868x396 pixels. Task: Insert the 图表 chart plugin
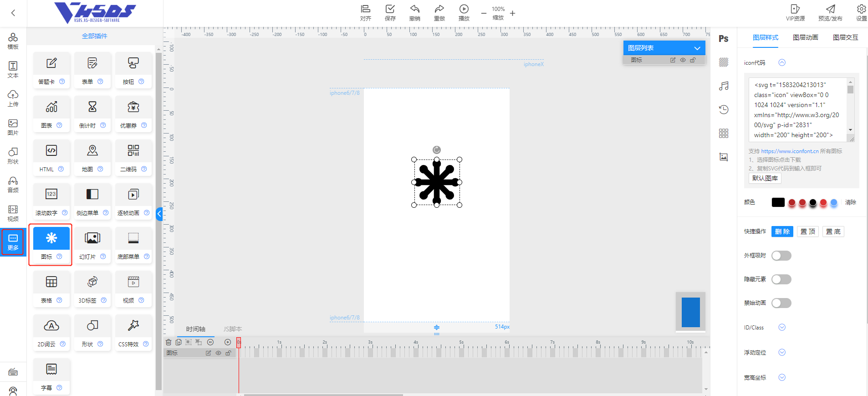[x=51, y=113]
